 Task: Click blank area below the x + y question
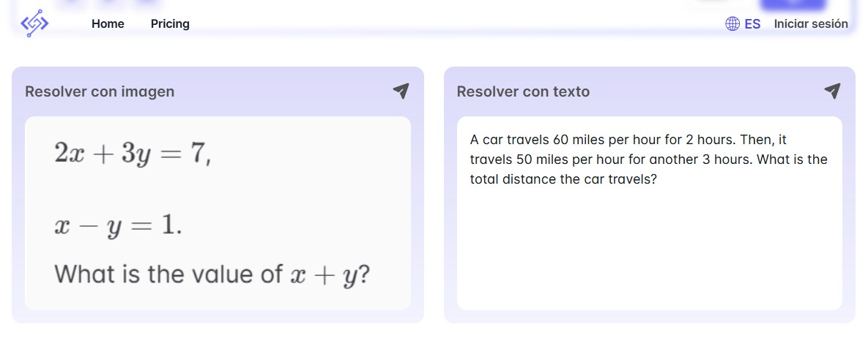point(218,299)
